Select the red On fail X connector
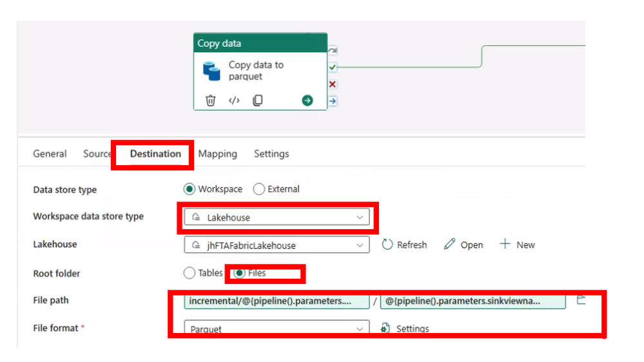This screenshot has width=644, height=362. (333, 85)
